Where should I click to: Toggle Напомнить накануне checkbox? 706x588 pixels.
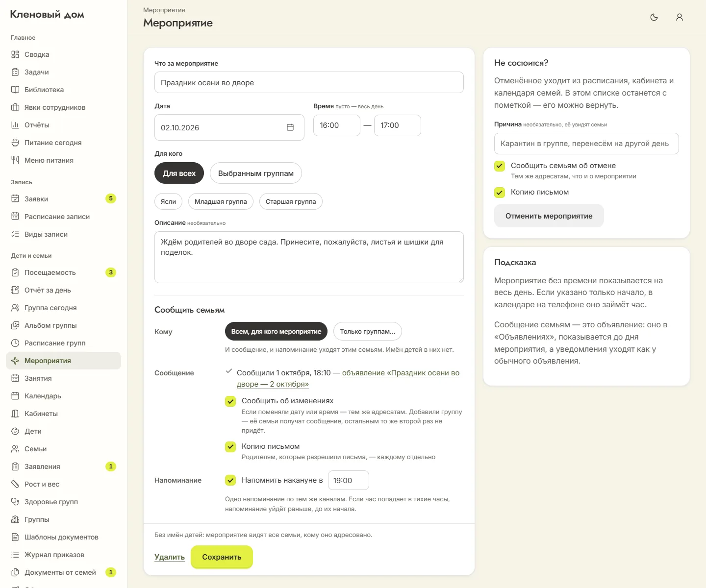point(230,480)
